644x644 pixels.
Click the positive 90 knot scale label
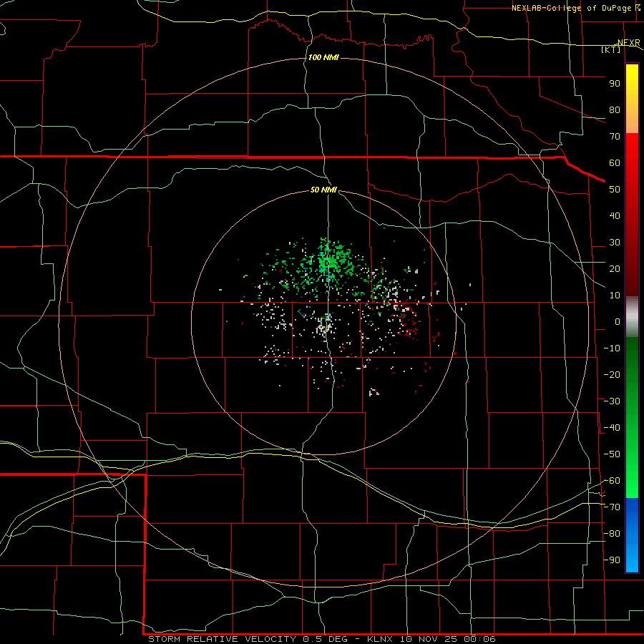point(615,84)
